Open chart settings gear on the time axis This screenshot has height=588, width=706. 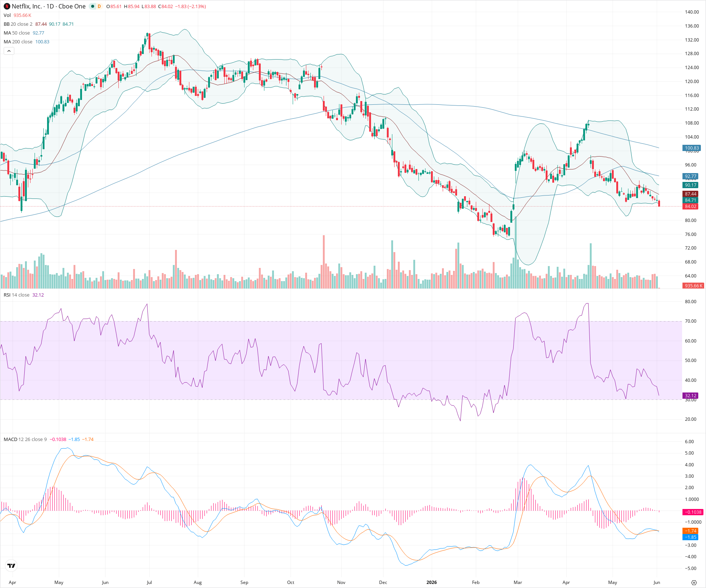[694, 582]
